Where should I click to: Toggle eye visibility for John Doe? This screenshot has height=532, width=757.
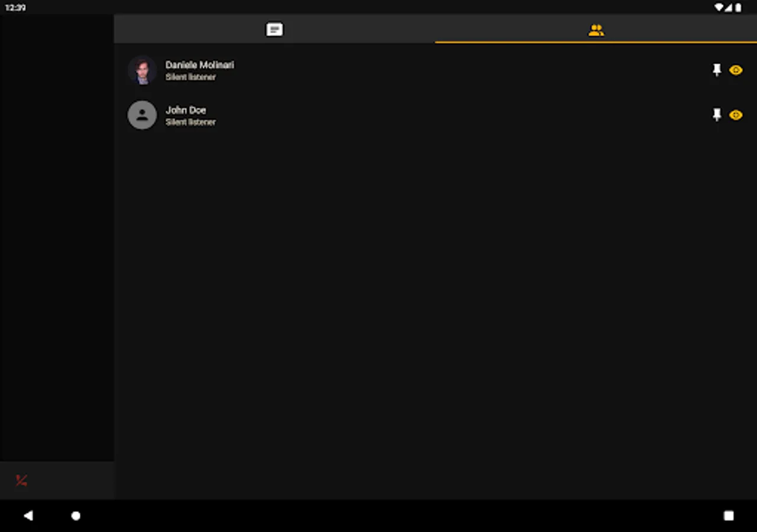coord(736,115)
